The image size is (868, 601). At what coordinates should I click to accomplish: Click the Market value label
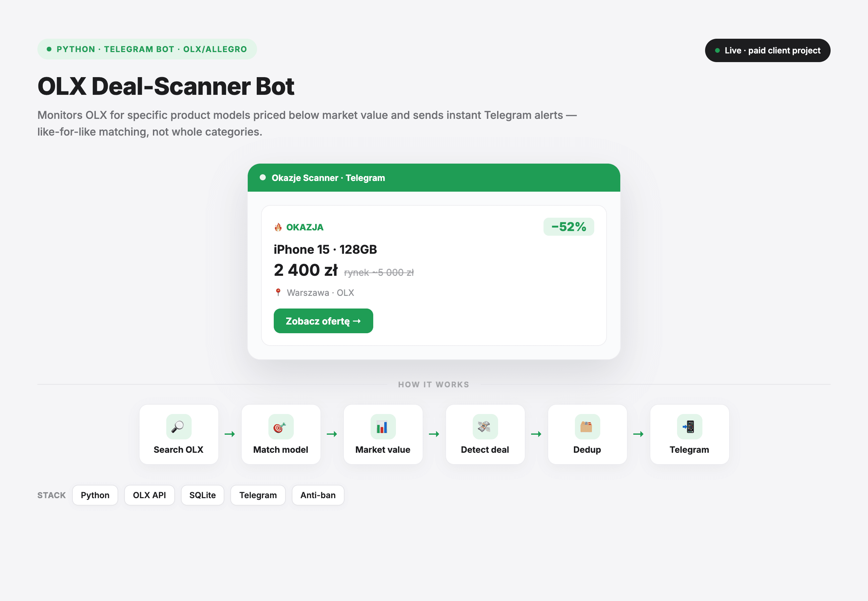[x=383, y=450]
